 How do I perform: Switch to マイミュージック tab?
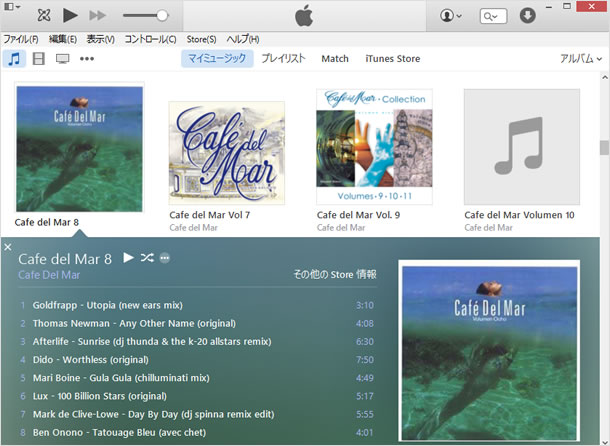click(217, 58)
